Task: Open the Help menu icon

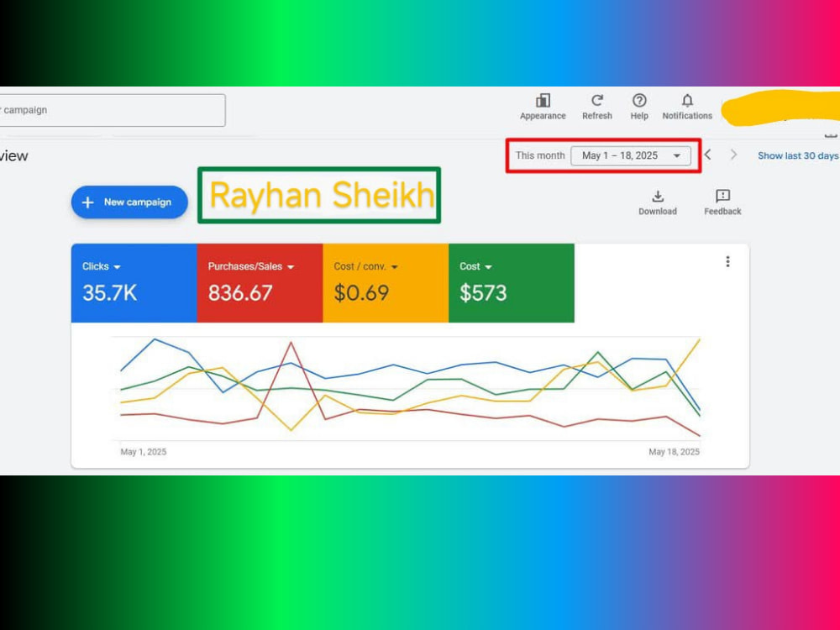Action: click(639, 101)
